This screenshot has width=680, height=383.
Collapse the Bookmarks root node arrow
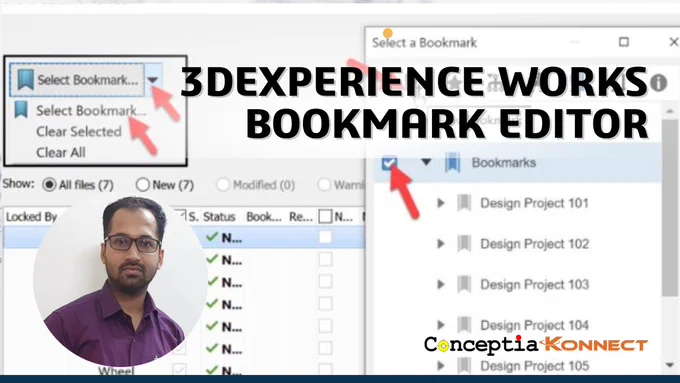426,162
